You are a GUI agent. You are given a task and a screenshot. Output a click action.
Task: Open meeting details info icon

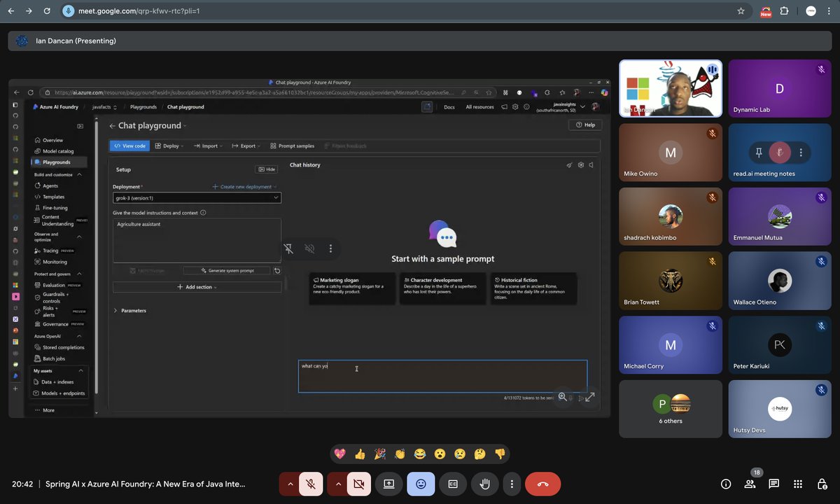pyautogui.click(x=726, y=484)
